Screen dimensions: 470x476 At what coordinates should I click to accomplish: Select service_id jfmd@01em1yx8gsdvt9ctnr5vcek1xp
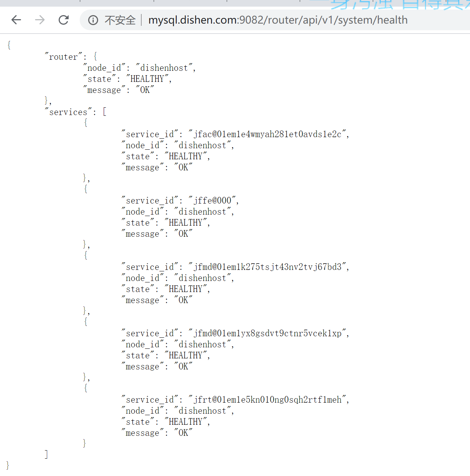[x=268, y=333]
